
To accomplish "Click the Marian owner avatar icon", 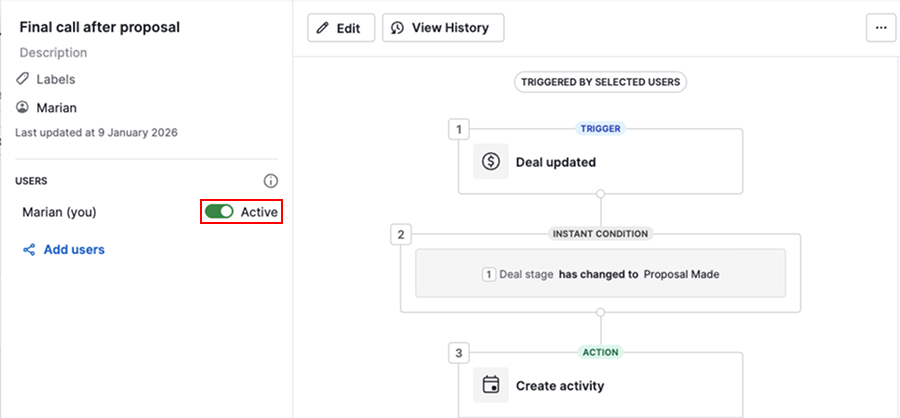I will point(23,107).
